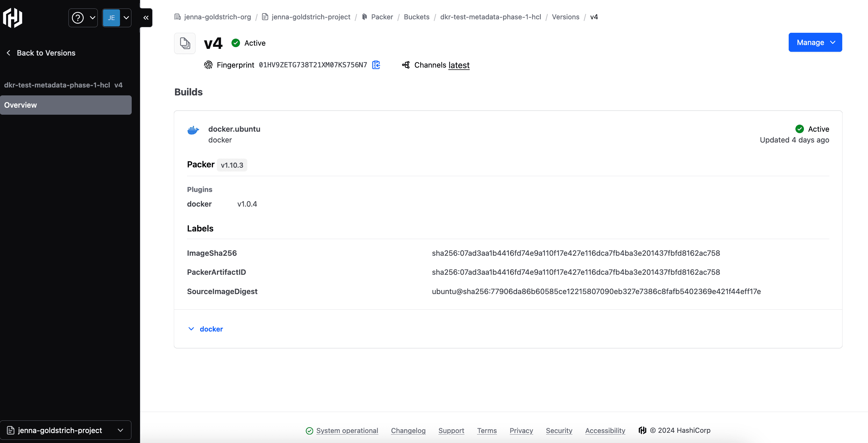
Task: Click the Channels network icon
Action: (x=406, y=65)
